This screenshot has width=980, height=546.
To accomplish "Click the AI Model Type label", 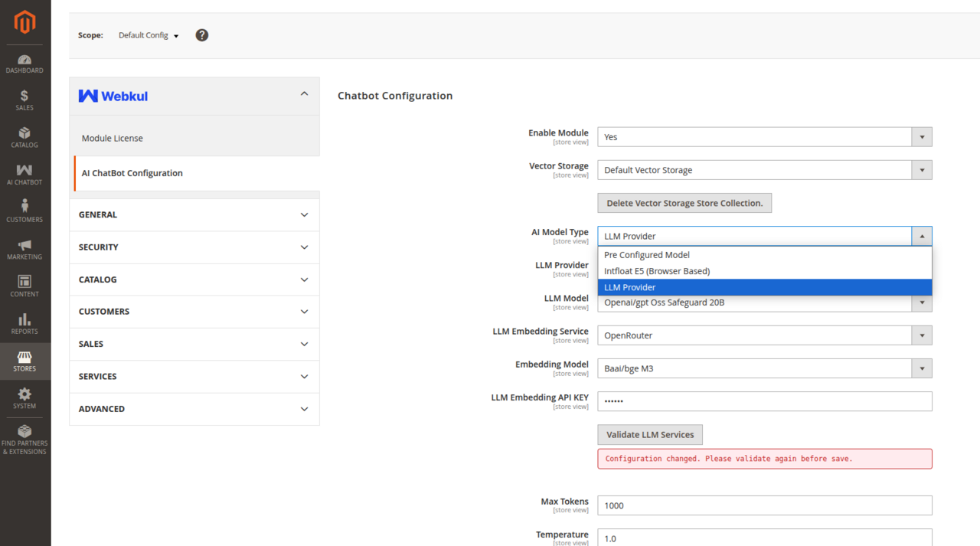I will [x=560, y=232].
